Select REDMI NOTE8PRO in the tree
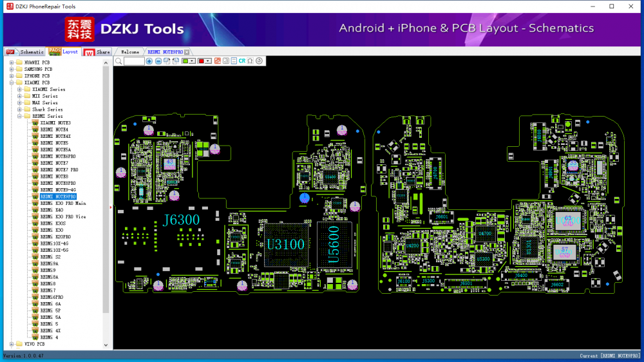Viewport: 644px width, 362px height. (58, 184)
